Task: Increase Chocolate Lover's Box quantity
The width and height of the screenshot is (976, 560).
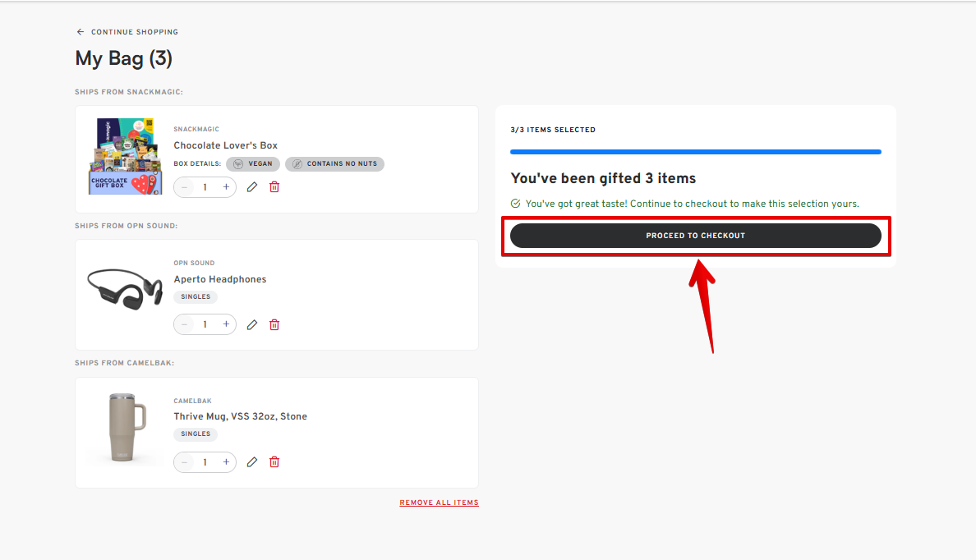Action: pos(226,187)
